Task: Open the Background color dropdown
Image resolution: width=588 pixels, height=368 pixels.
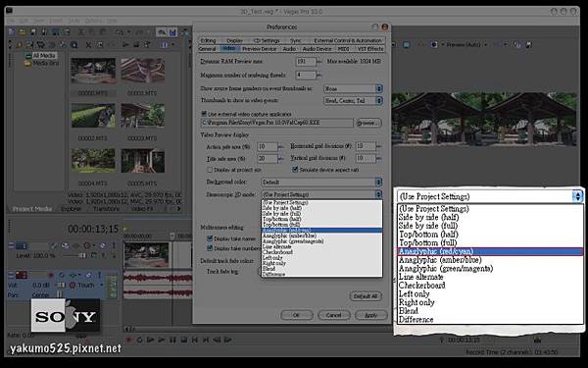Action: (x=321, y=183)
